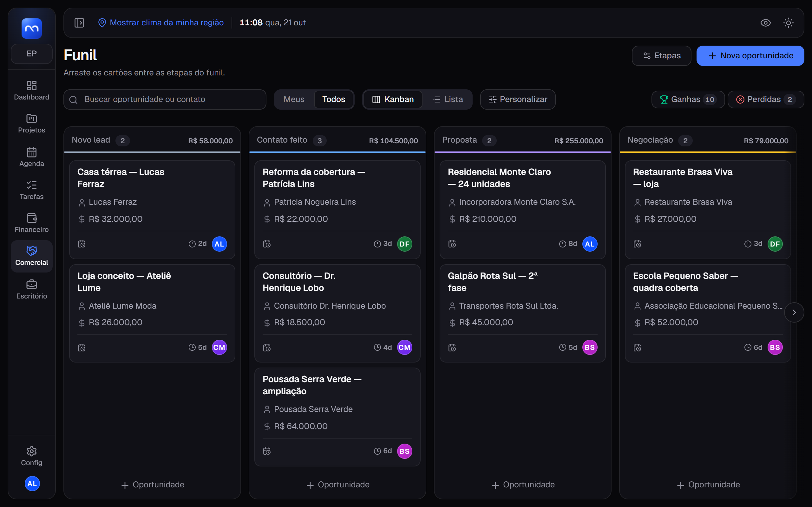Open Projetos section in sidebar
The width and height of the screenshot is (812, 507).
31,123
